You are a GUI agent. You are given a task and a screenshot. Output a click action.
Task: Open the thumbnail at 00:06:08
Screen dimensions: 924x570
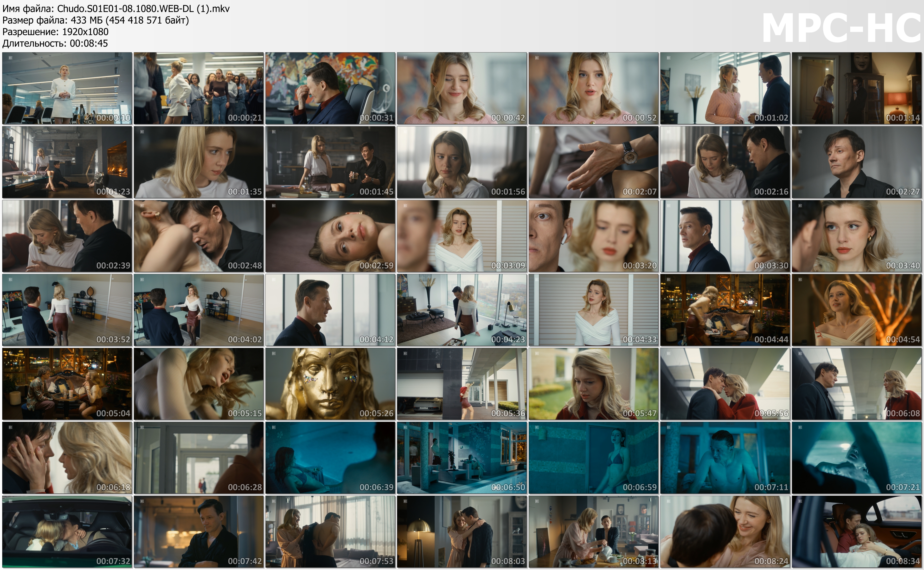[x=857, y=384]
